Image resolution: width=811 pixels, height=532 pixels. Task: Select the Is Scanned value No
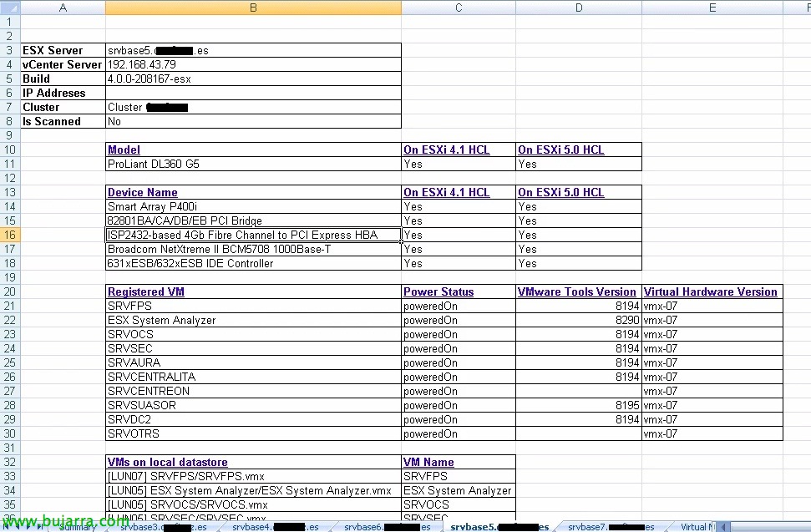[253, 121]
